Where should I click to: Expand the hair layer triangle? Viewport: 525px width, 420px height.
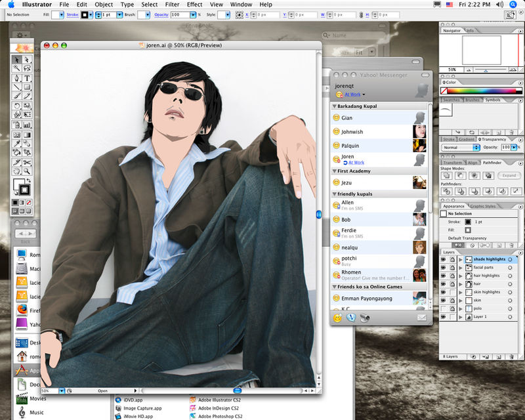(x=461, y=284)
